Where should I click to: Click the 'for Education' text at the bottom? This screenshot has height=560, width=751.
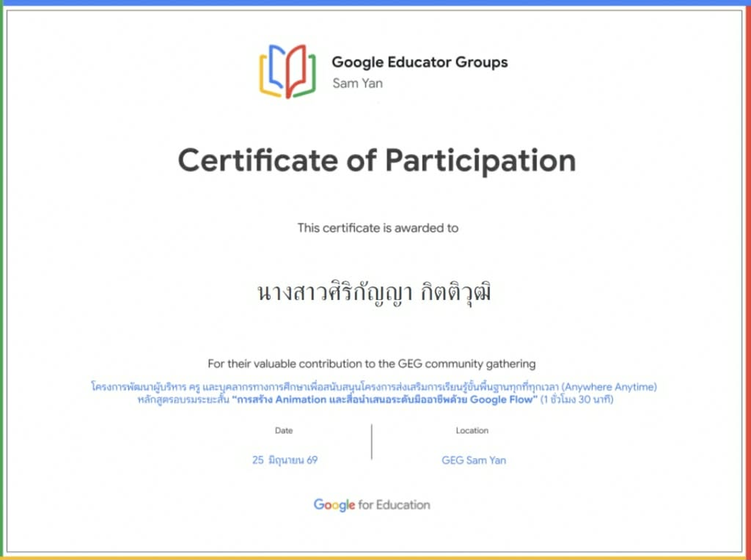(x=394, y=505)
